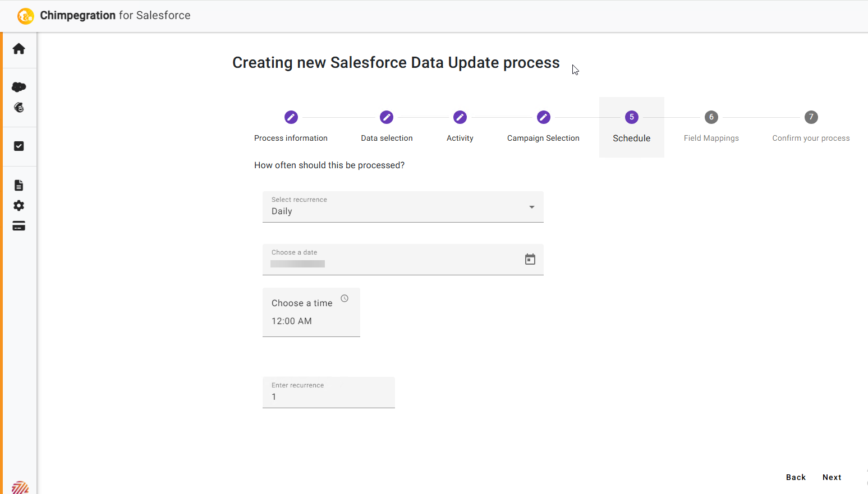Image resolution: width=868 pixels, height=494 pixels.
Task: Go to Data selection step label
Action: click(387, 138)
